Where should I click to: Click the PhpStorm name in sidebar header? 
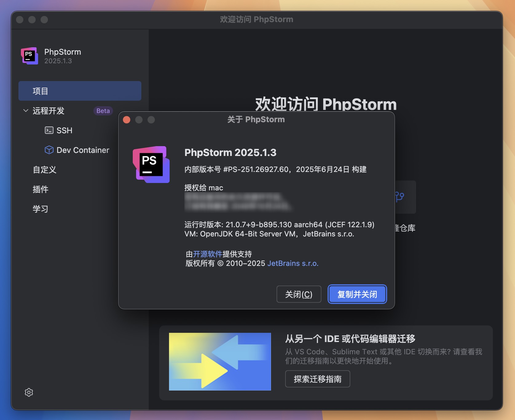63,52
